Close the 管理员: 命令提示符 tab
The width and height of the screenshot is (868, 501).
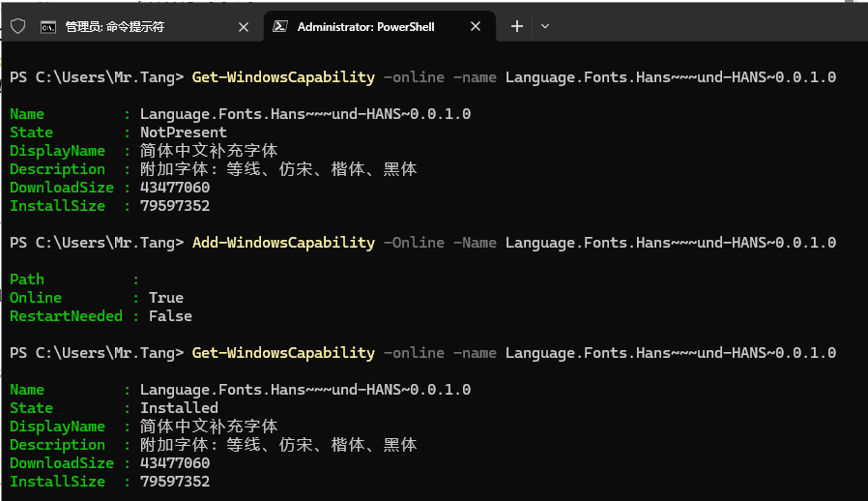click(x=244, y=26)
